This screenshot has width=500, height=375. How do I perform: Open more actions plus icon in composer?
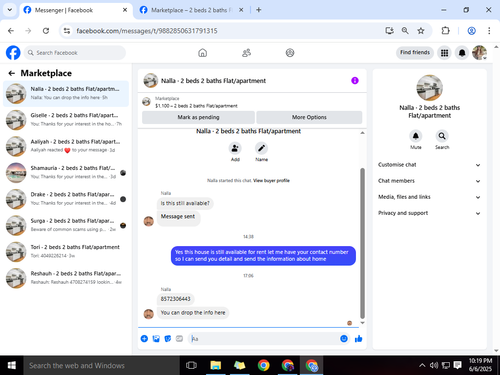pyautogui.click(x=144, y=339)
